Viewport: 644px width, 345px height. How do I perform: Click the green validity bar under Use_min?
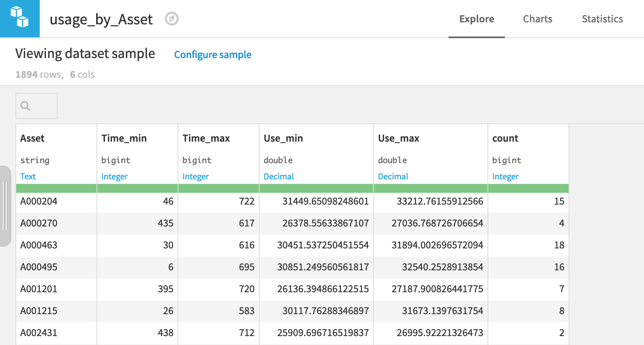316,188
